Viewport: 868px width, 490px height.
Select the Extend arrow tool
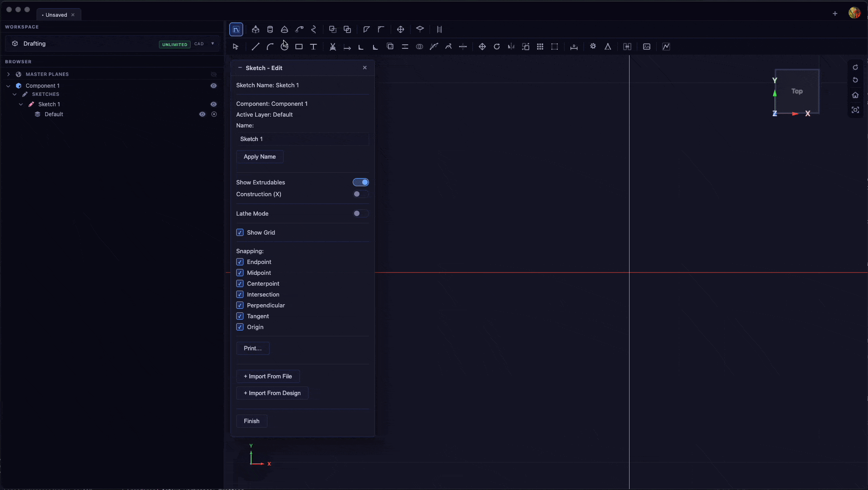pos(347,47)
